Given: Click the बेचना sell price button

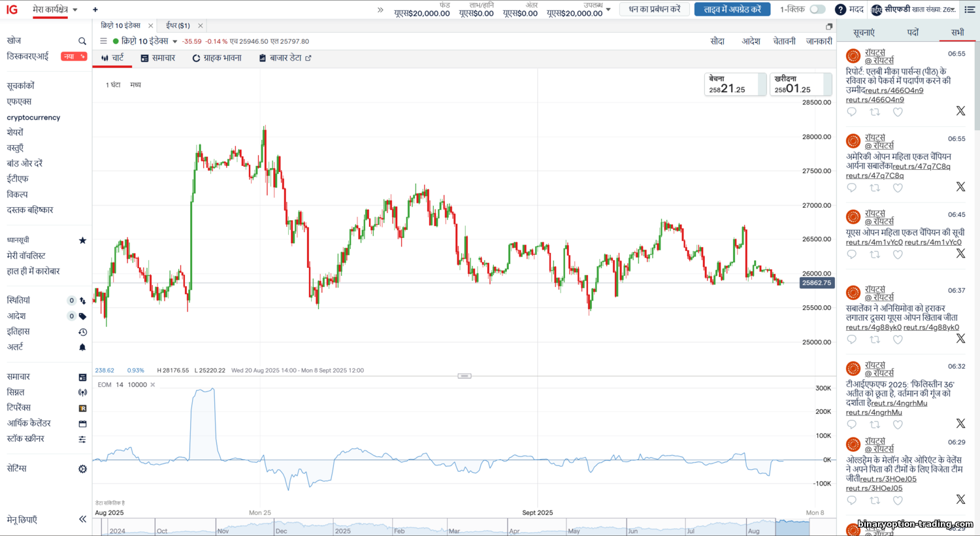Looking at the screenshot, I should [x=734, y=84].
